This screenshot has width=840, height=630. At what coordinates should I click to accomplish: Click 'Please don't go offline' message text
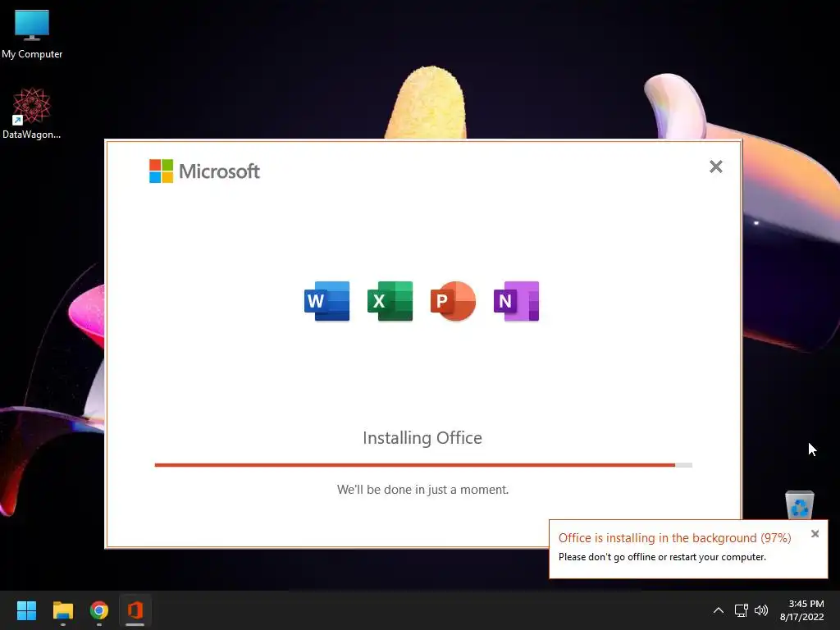(x=662, y=557)
